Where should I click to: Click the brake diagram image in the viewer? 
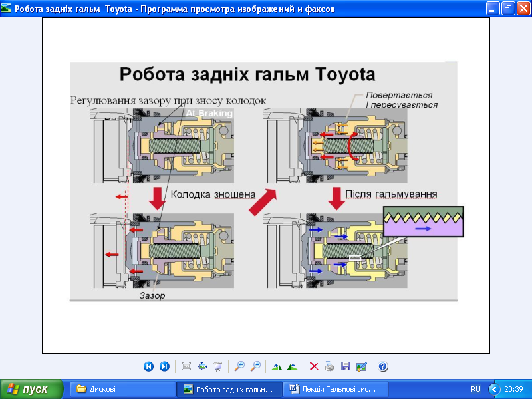click(x=263, y=181)
